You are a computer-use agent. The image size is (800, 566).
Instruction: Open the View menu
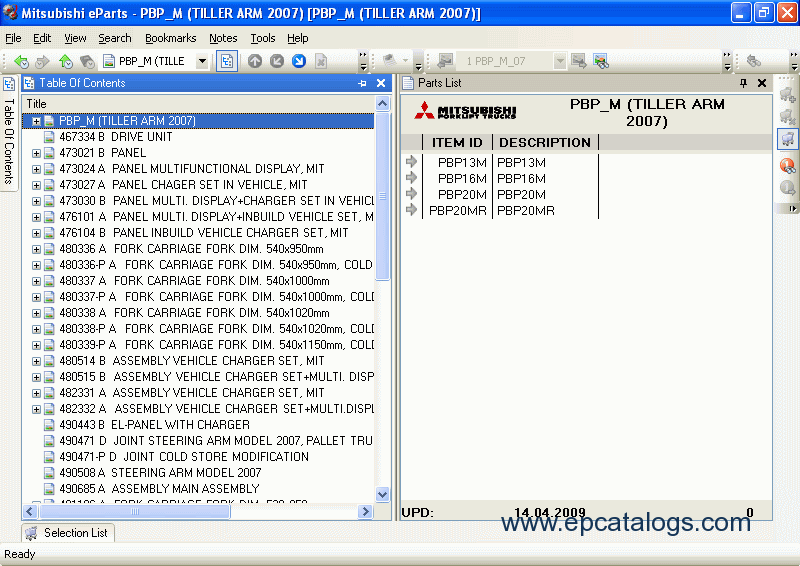click(75, 38)
